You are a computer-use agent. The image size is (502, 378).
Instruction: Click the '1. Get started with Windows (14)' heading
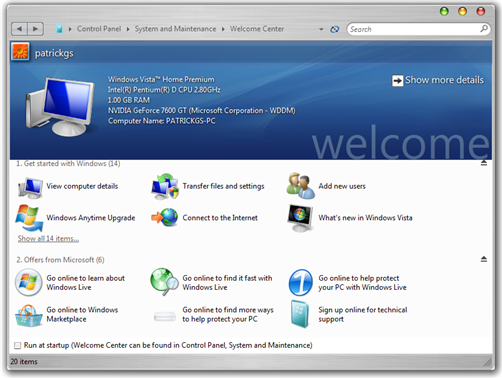pyautogui.click(x=68, y=163)
